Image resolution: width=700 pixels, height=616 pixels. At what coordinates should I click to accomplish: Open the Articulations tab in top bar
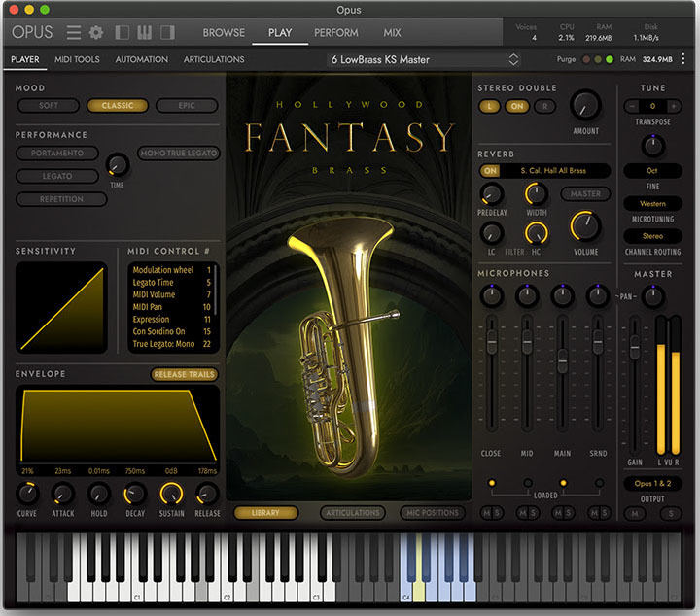coord(214,59)
